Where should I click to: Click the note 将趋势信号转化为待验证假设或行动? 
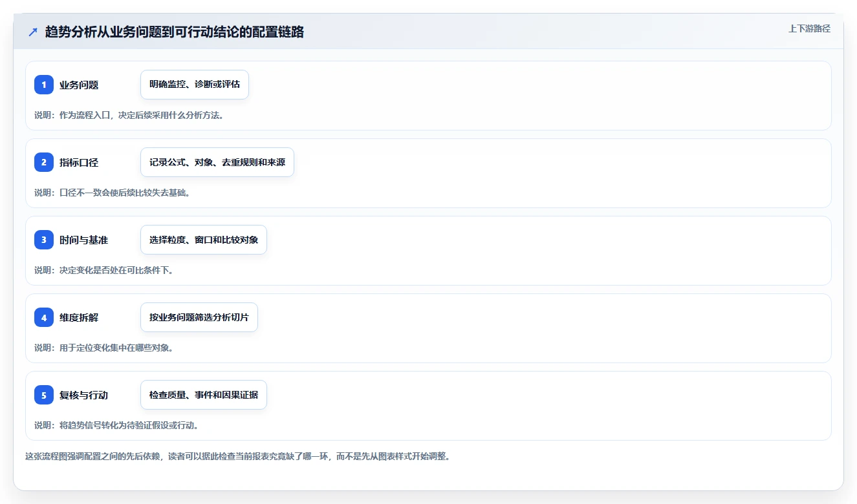(x=116, y=425)
